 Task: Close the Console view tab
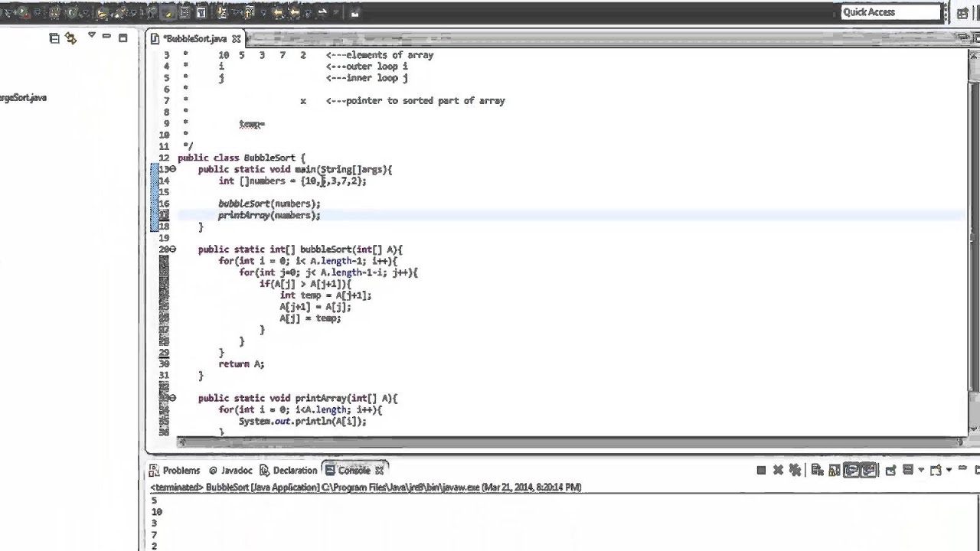point(379,471)
